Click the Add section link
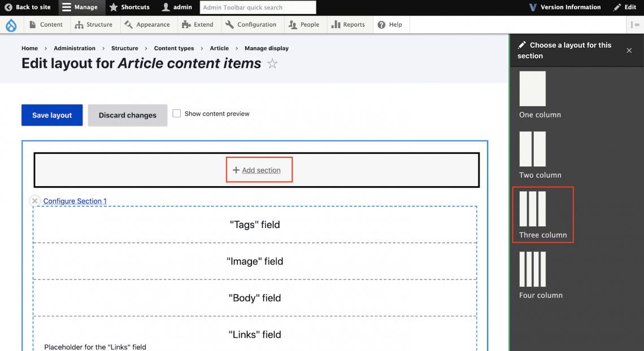Viewport: 644px width, 351px height. tap(261, 170)
